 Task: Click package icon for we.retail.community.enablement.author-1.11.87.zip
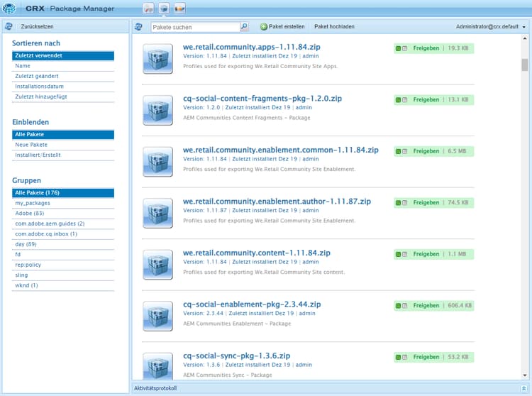[x=157, y=213]
